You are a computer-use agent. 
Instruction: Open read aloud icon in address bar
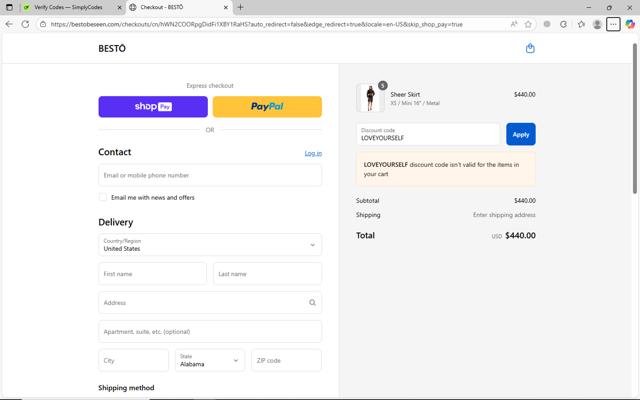[514, 24]
